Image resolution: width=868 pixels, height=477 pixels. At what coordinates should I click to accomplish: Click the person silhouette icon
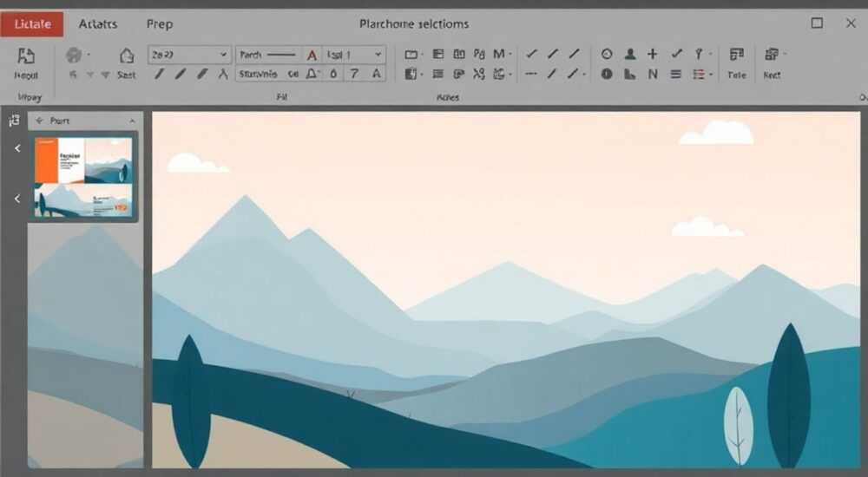click(630, 54)
